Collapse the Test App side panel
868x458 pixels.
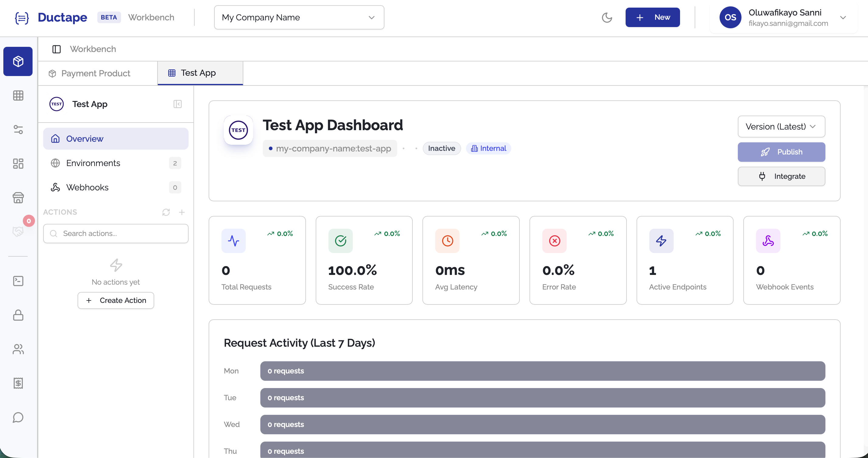tap(178, 104)
